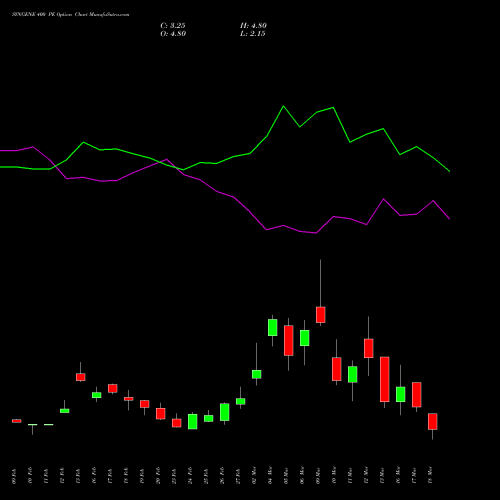Click the 09 Mar date label
This screenshot has width=500, height=500.
(x=318, y=476)
